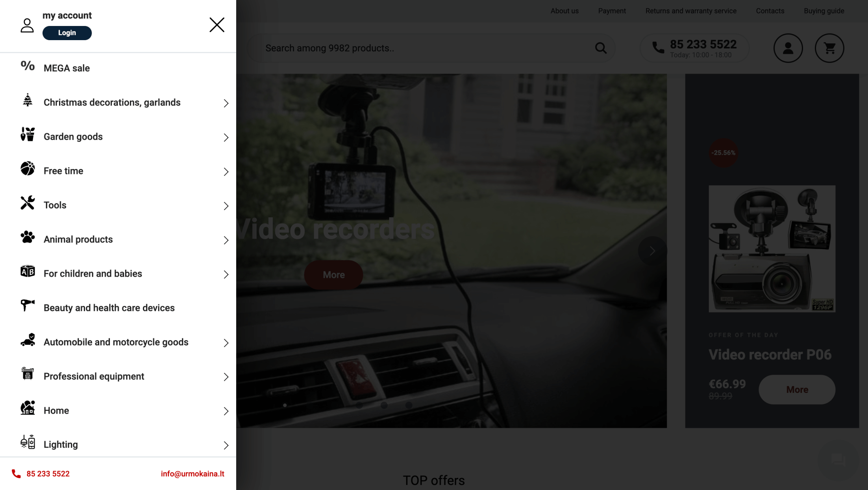The width and height of the screenshot is (868, 490).
Task: Select Automobile and motorcycle goods item
Action: 116,342
